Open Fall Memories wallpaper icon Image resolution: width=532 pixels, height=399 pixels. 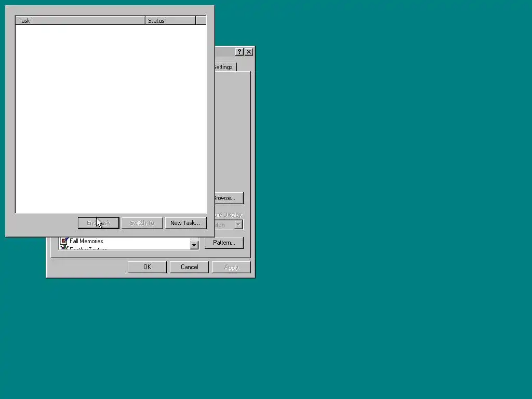64,241
